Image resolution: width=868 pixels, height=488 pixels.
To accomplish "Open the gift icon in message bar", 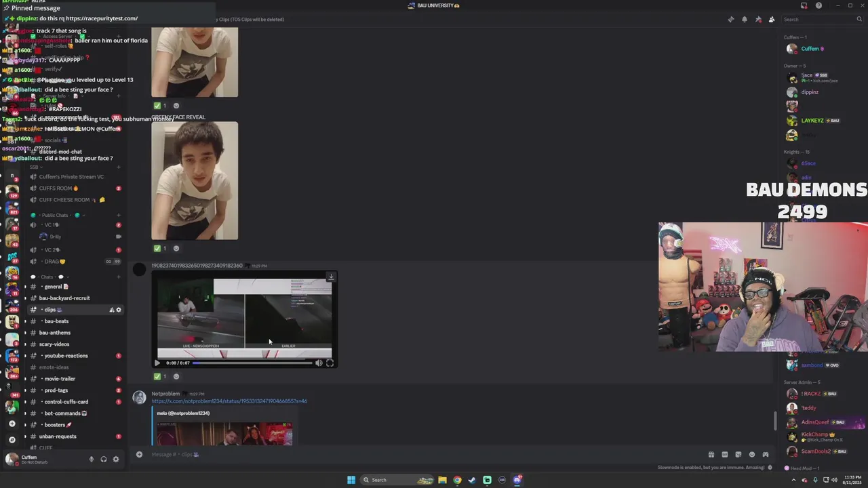I will coord(711,454).
